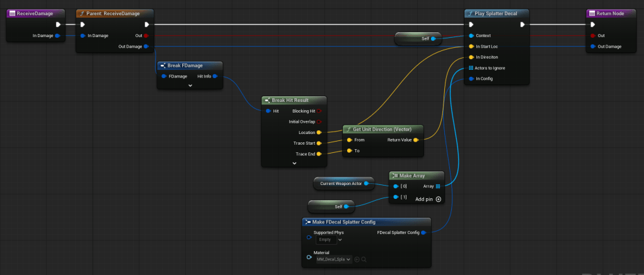The height and width of the screenshot is (275, 644).
Task: Select the Current Weapon Actor variable node
Action: [x=340, y=183]
